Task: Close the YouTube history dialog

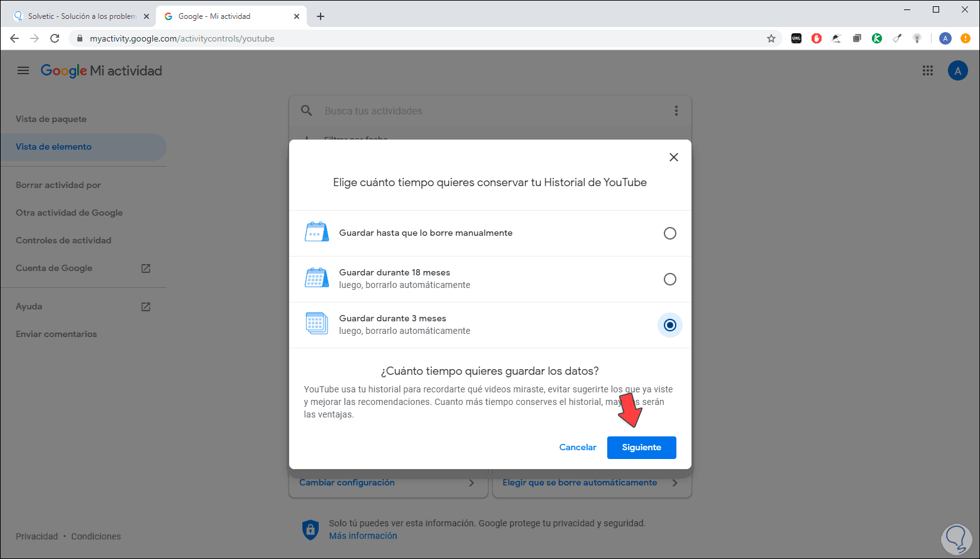Action: pos(674,157)
